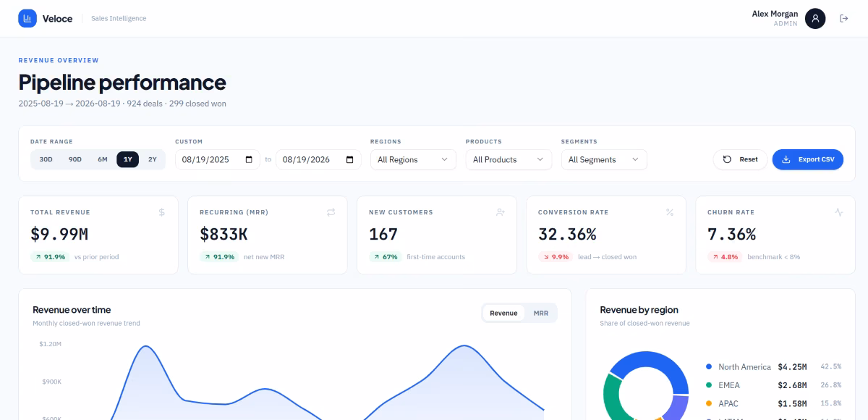The image size is (868, 420).
Task: Select the 6M date range
Action: coord(103,159)
